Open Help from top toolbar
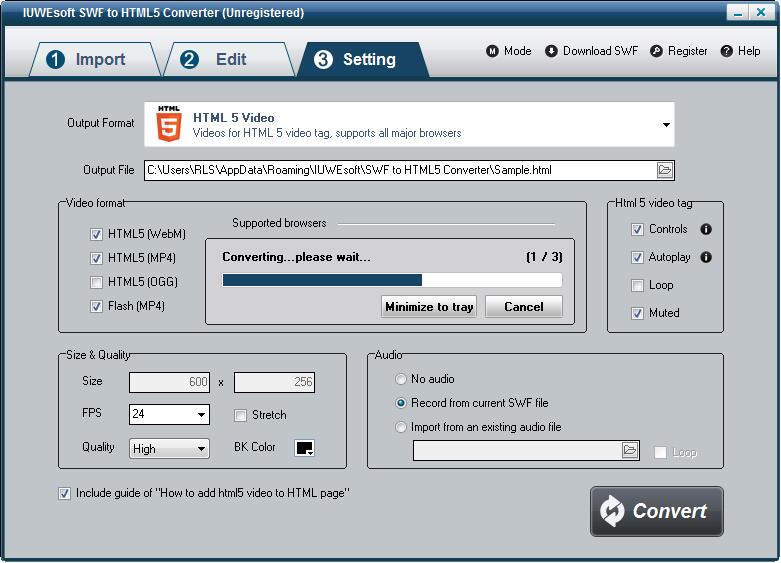The width and height of the screenshot is (781, 563). click(x=740, y=51)
